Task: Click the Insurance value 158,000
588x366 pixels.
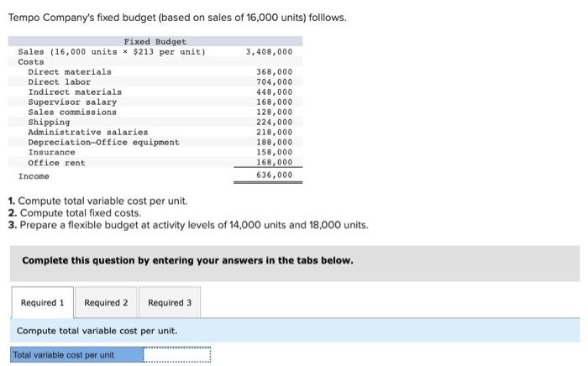Action: coord(274,153)
